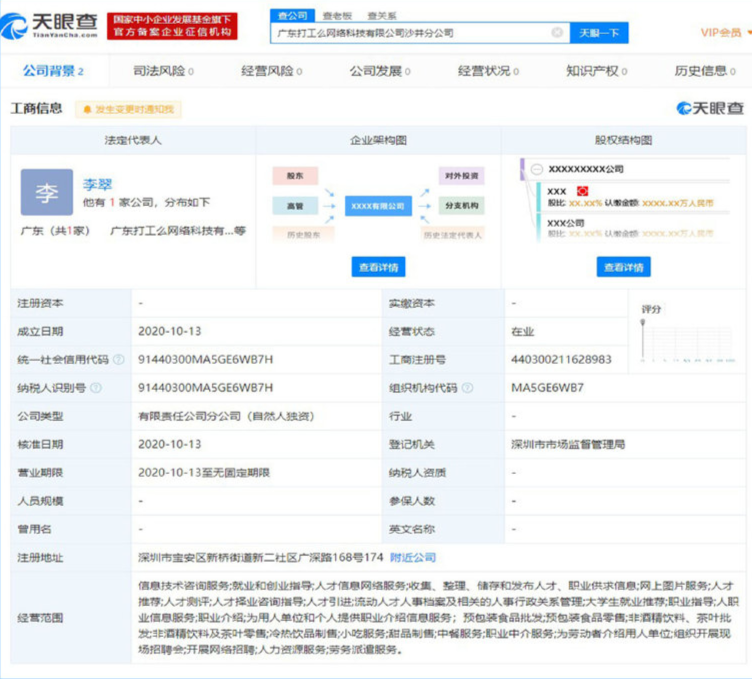The width and height of the screenshot is (752, 679).
Task: Select 组织机构代码 value MA5GE6WB7
Action: (547, 388)
